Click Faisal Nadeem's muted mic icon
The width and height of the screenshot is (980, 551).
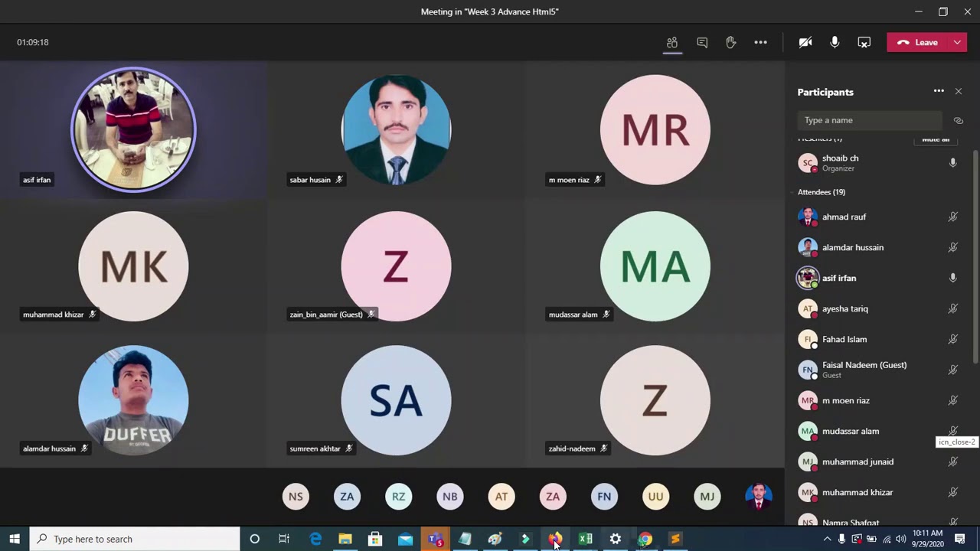(x=953, y=370)
